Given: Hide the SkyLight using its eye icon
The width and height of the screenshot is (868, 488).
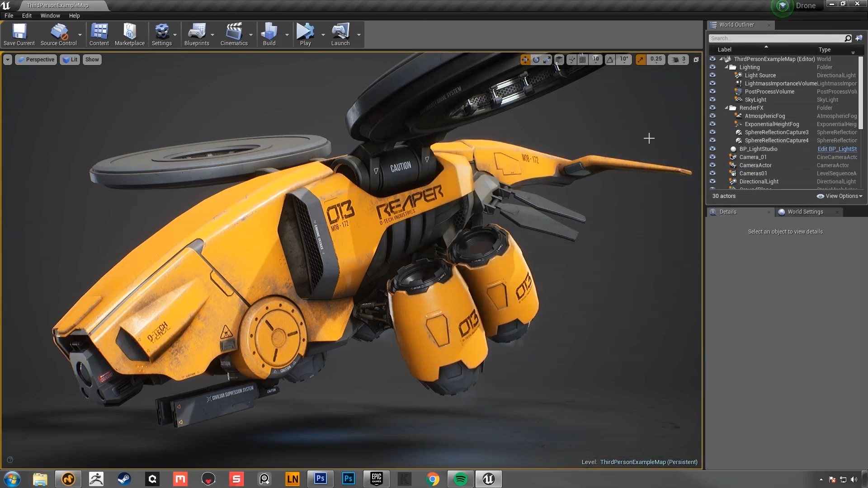Looking at the screenshot, I should [712, 99].
